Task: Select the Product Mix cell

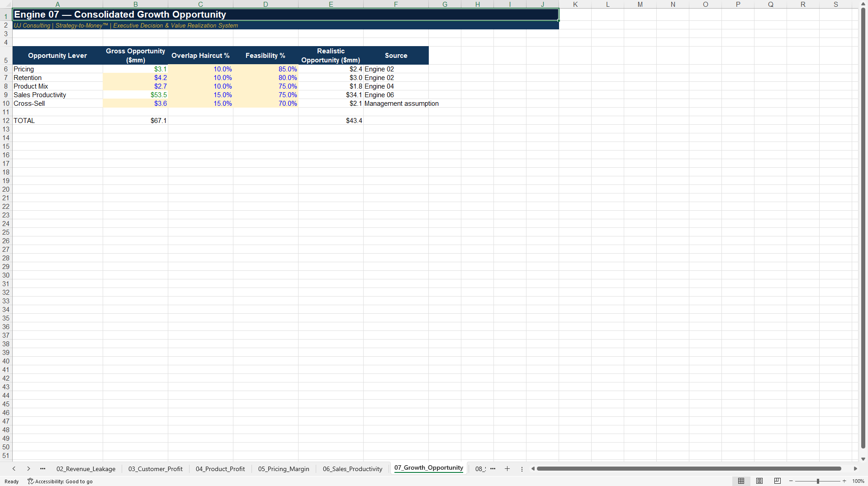Action: [57, 86]
